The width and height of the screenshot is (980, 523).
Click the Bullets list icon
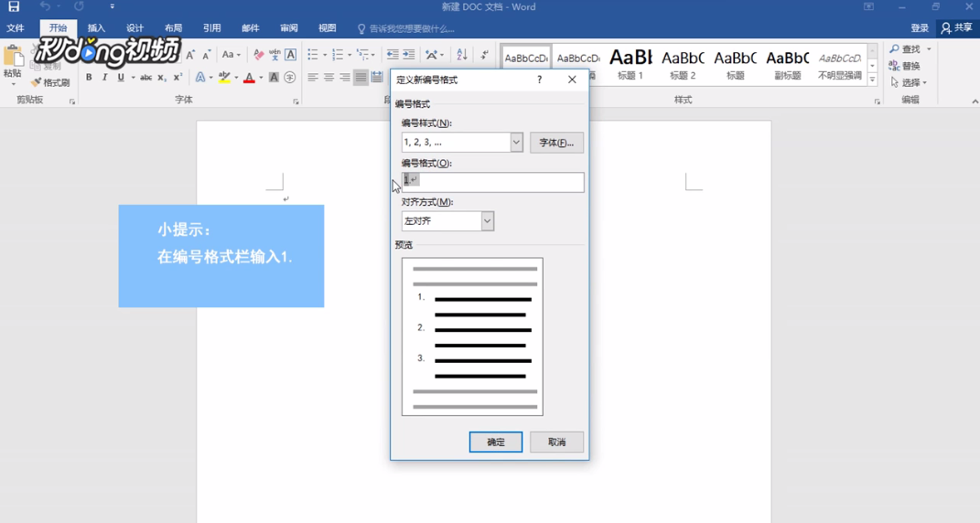(313, 55)
